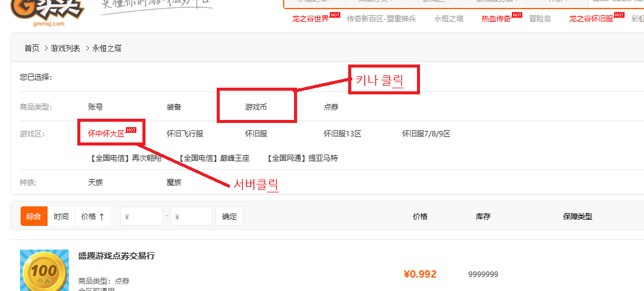Viewport: 644px width, 291px height.
Task: Select 怀旧服13区 game zone
Action: [x=342, y=133]
